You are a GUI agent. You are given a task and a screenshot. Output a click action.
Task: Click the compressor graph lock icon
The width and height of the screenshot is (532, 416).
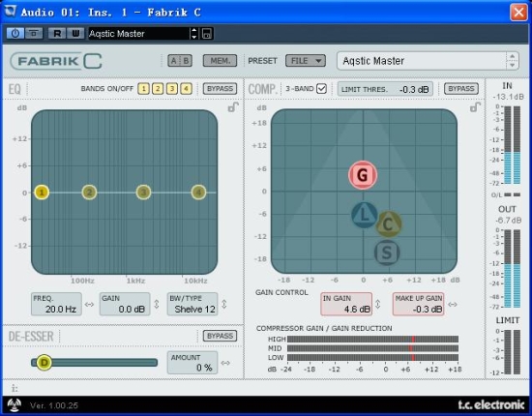coord(475,107)
